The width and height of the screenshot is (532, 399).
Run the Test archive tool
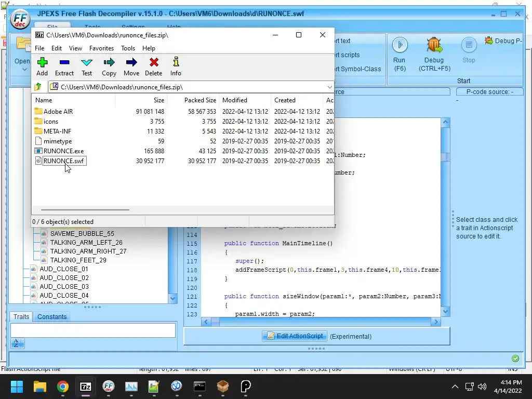tap(87, 66)
